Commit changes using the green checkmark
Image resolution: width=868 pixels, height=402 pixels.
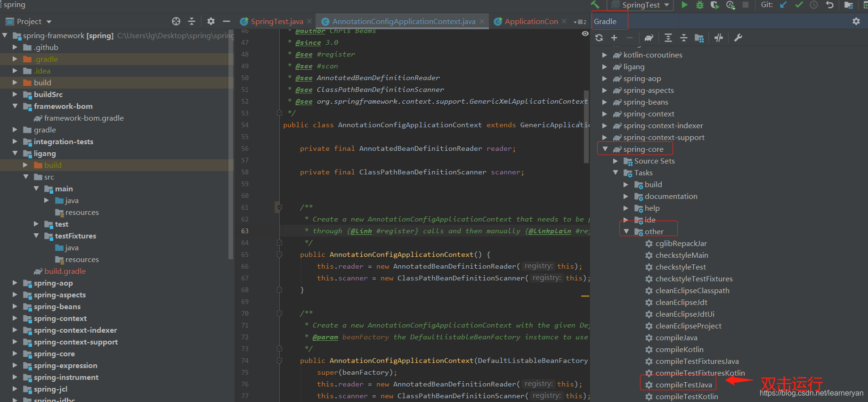pos(799,5)
